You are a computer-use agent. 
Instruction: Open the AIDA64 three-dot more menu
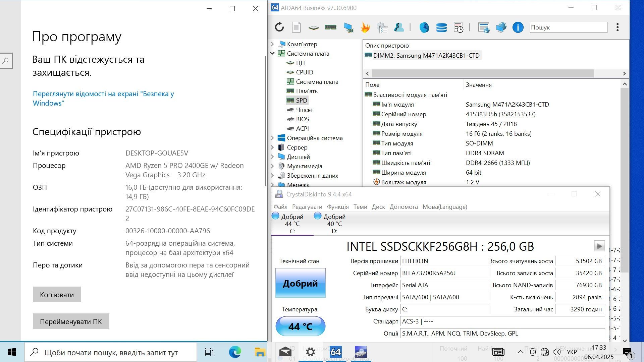coord(618,27)
